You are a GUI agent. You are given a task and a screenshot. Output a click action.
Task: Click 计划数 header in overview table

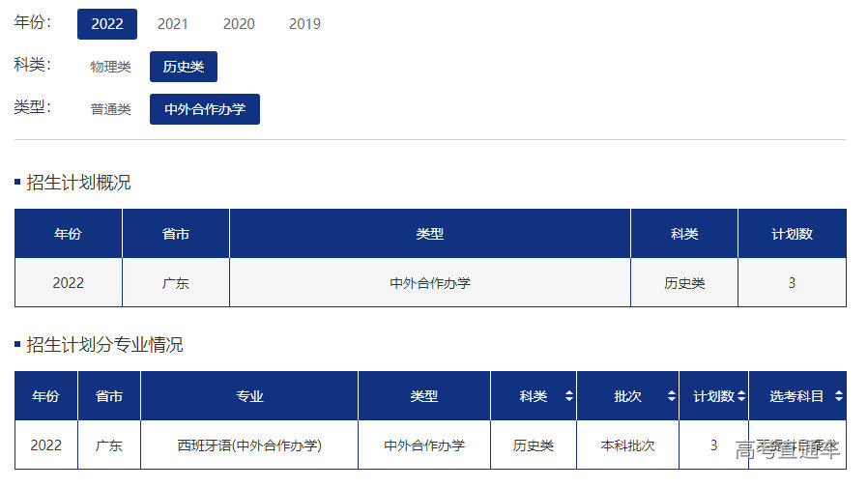792,234
